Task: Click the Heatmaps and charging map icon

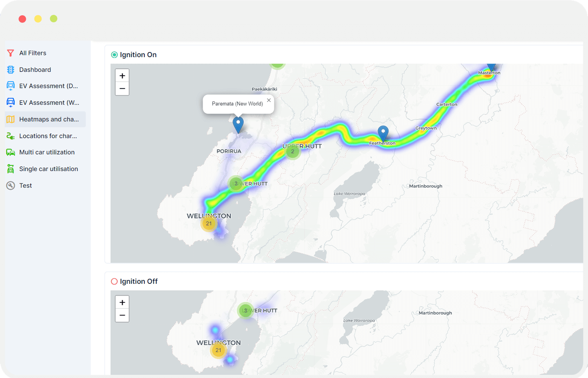Action: click(11, 119)
